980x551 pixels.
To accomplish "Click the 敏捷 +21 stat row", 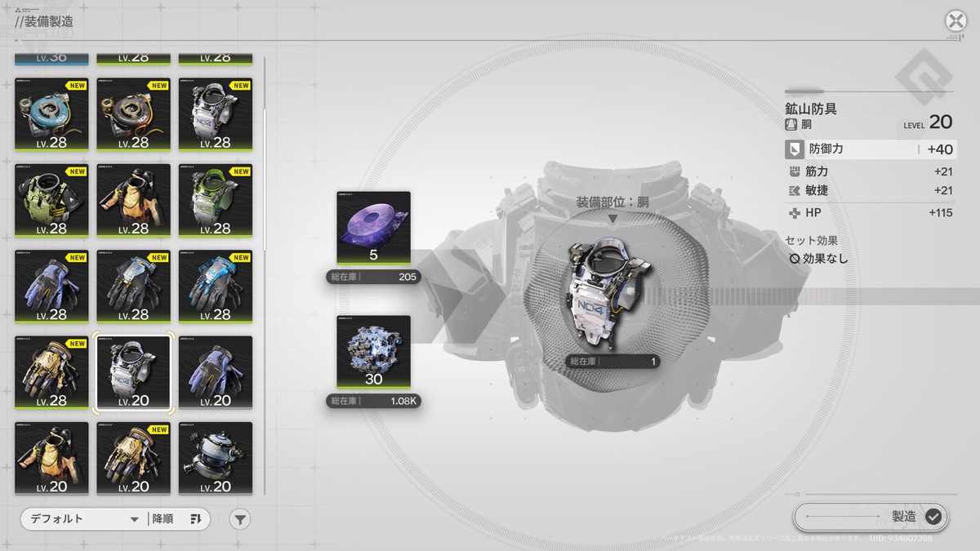I will click(x=870, y=190).
